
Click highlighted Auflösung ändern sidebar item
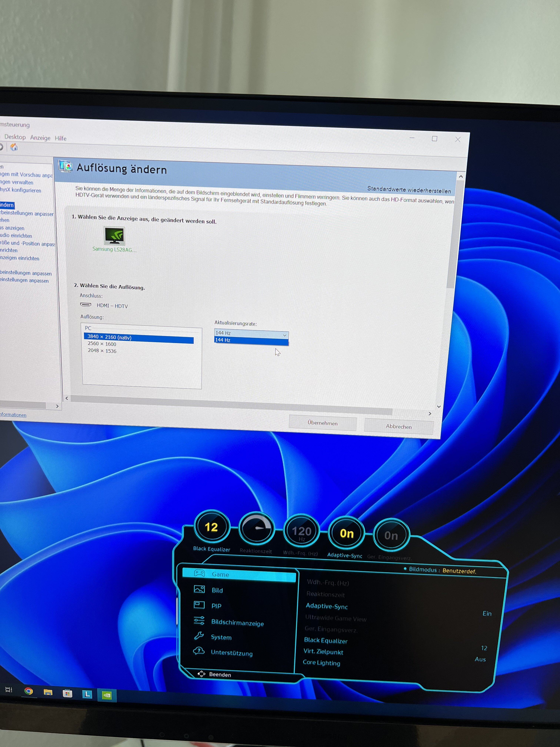coord(7,205)
